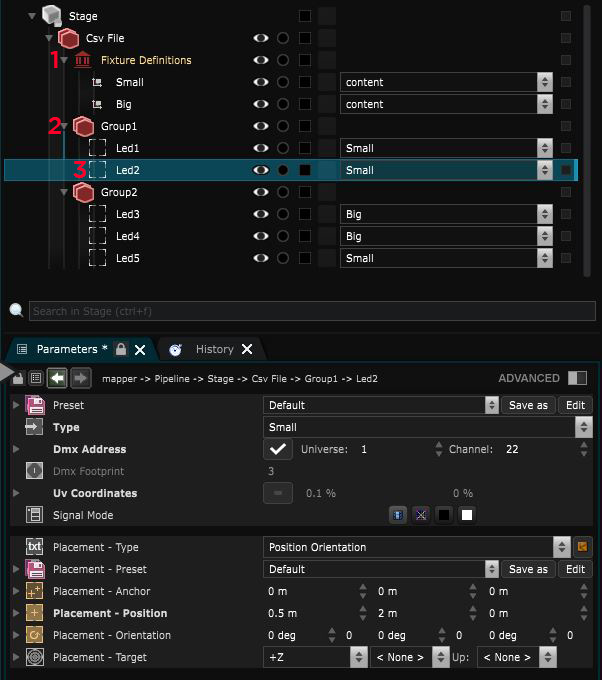The width and height of the screenshot is (602, 680).
Task: Click the back arrow in Parameters toolbar
Action: 58,379
